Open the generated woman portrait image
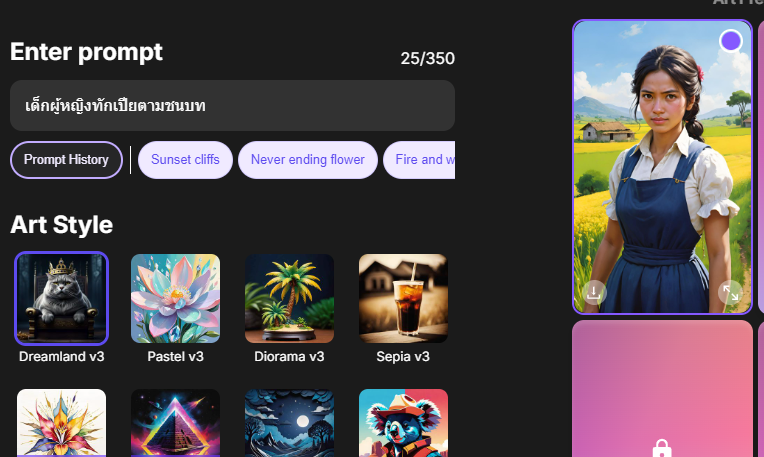The image size is (764, 457). click(662, 167)
